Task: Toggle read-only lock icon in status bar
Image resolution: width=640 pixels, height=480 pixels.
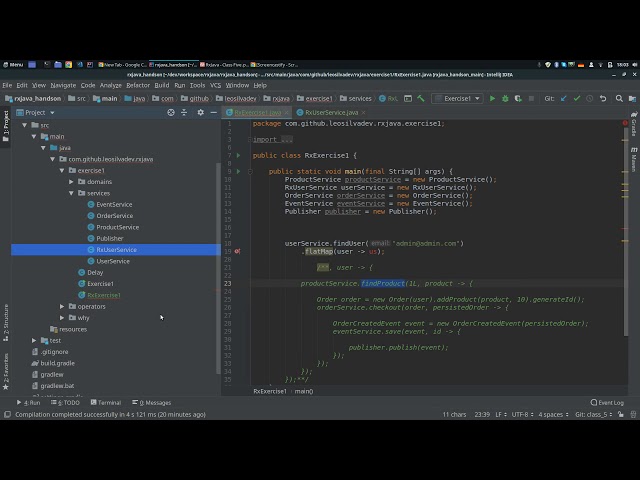Action: [x=621, y=414]
